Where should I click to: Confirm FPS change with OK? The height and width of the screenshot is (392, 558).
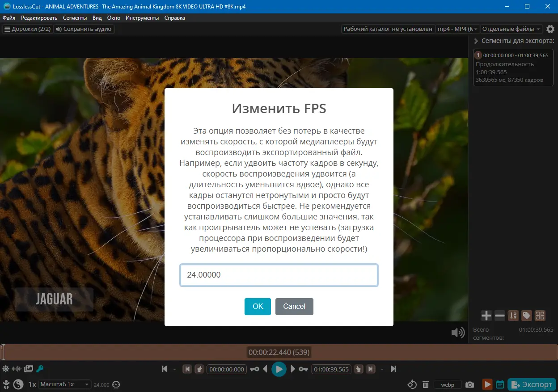pyautogui.click(x=258, y=307)
